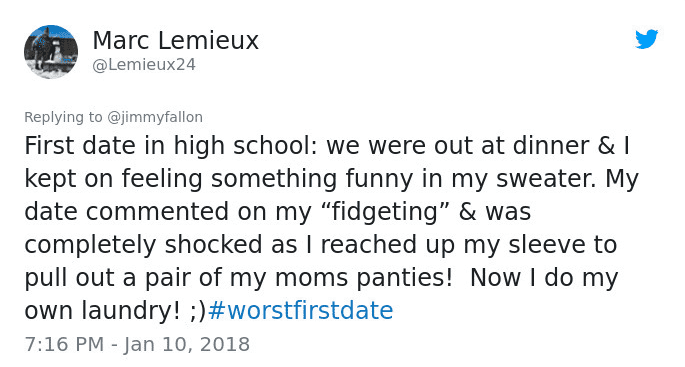Click the display name Marc Lemieux
Screen dimensions: 685x367
pyautogui.click(x=176, y=41)
